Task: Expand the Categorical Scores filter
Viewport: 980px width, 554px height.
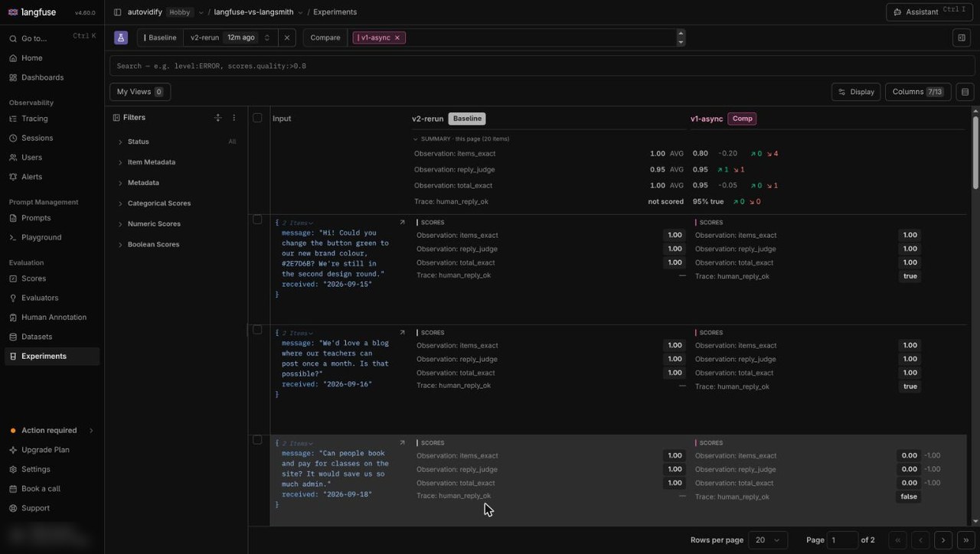Action: coord(178,204)
